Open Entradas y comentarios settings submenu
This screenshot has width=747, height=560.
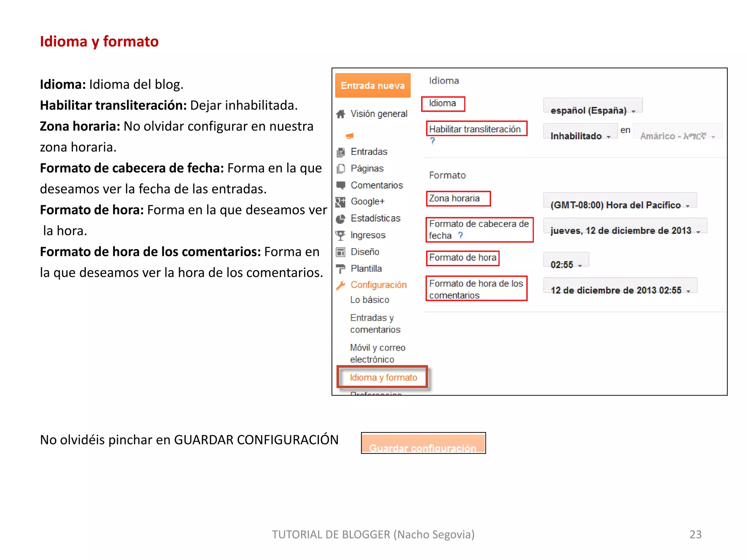pos(375,324)
